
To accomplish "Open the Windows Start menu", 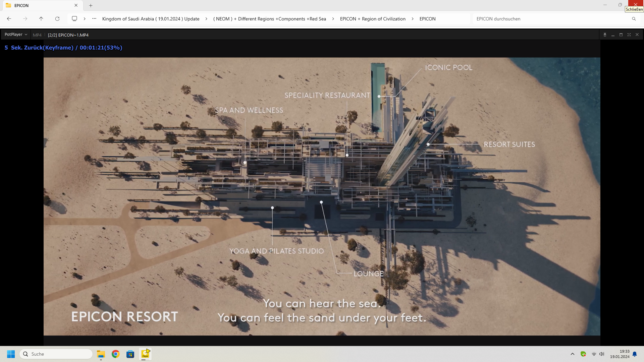I will tap(11, 354).
